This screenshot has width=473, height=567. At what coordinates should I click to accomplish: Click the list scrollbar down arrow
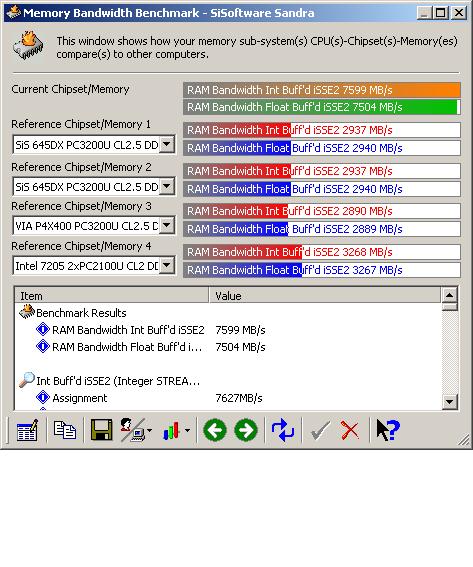point(449,401)
